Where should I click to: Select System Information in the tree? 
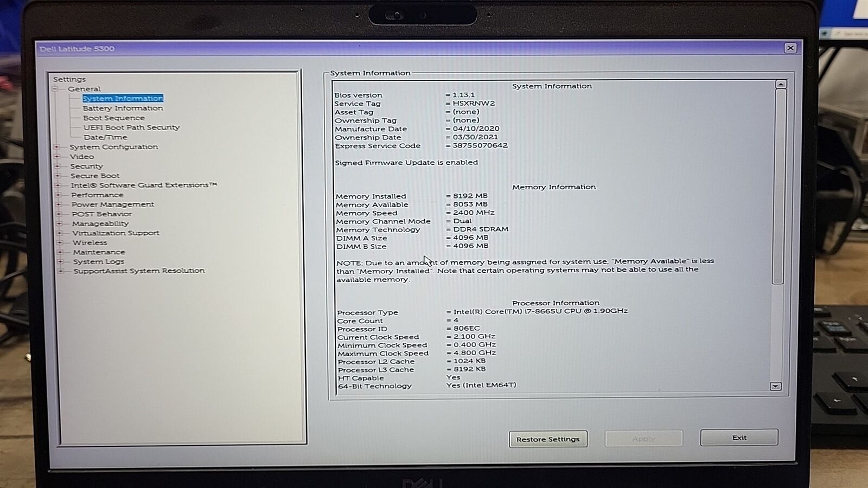pyautogui.click(x=123, y=99)
